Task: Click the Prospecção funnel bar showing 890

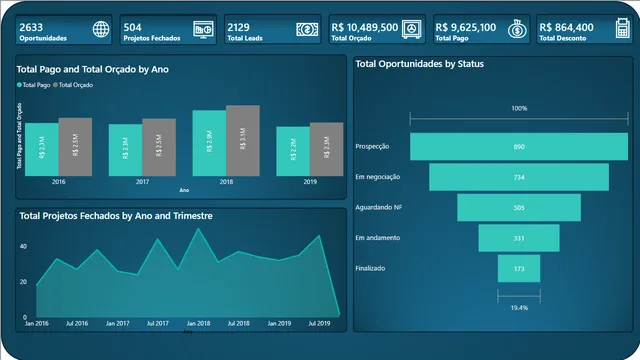Action: 519,147
